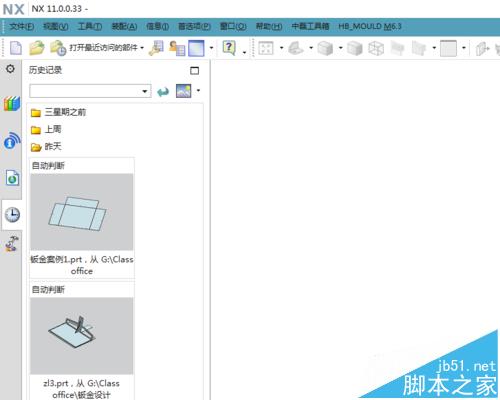The image size is (500, 400).
Task: Click the wireframe cube icon
Action: pyautogui.click(x=376, y=48)
